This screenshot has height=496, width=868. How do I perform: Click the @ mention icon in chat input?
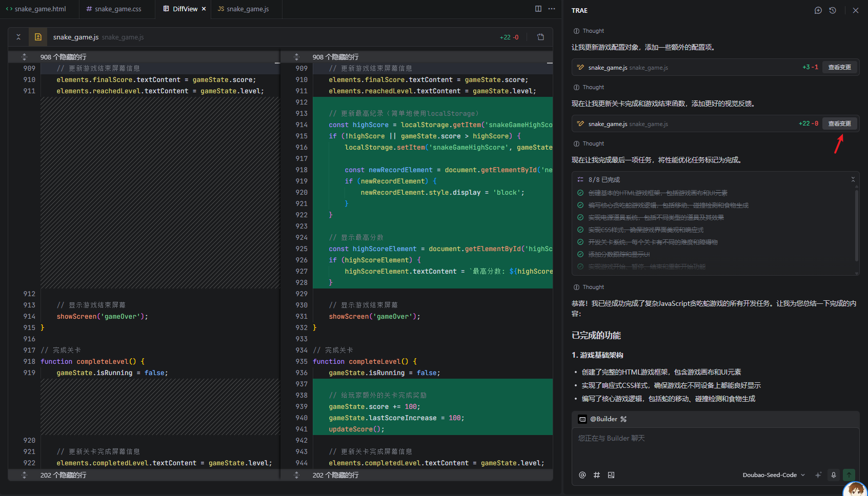[x=582, y=475]
